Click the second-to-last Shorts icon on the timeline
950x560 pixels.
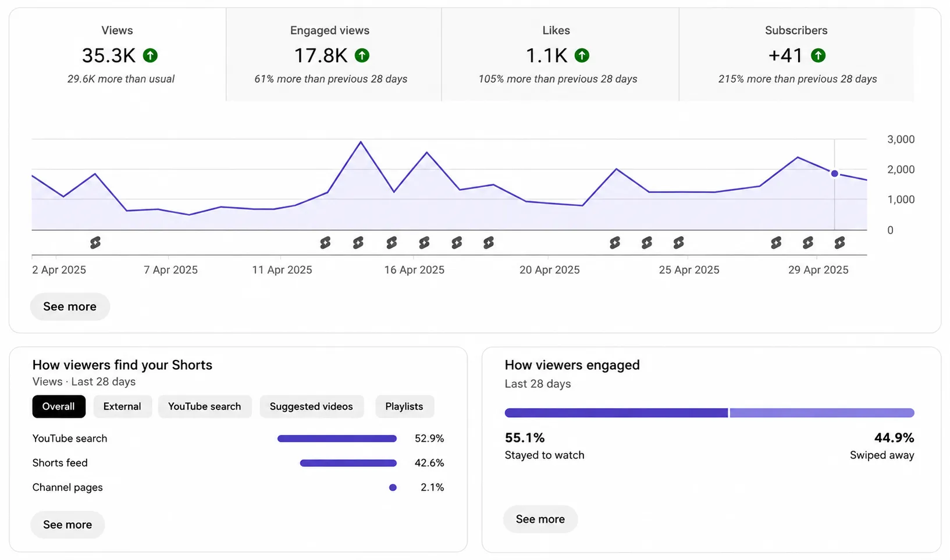(x=808, y=242)
